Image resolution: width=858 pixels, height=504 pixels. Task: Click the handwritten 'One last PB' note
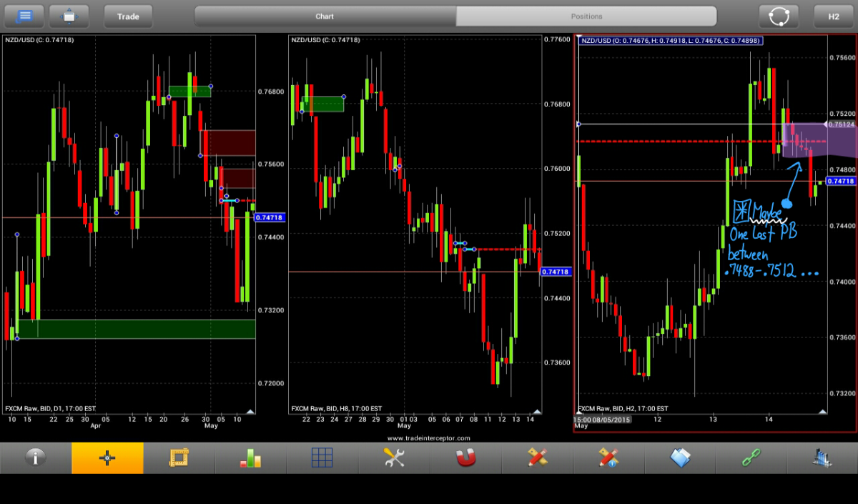coord(763,234)
